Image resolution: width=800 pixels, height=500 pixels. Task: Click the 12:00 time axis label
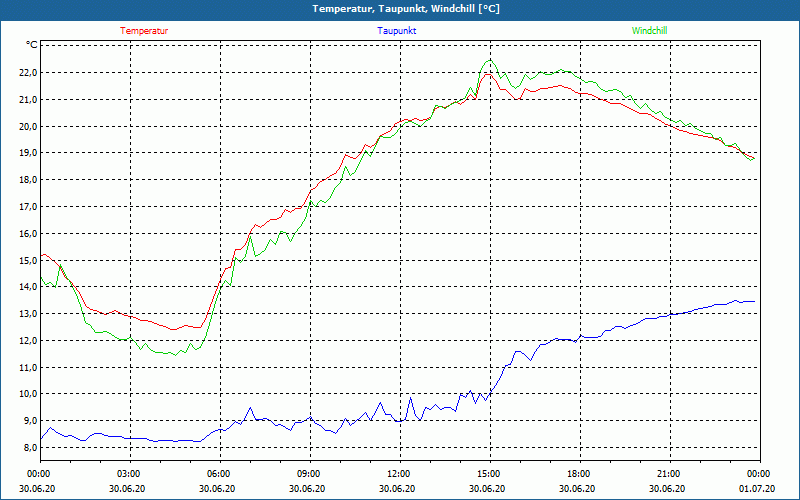click(x=399, y=474)
